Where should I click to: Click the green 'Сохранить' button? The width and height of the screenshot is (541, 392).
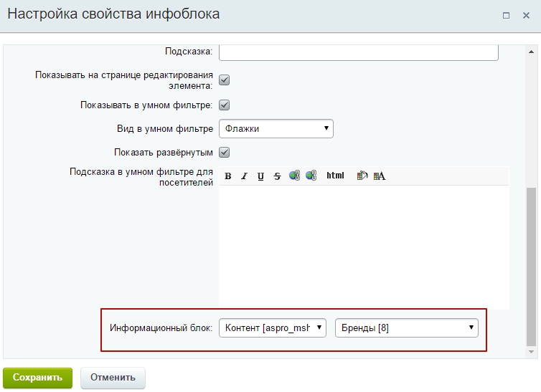(37, 378)
